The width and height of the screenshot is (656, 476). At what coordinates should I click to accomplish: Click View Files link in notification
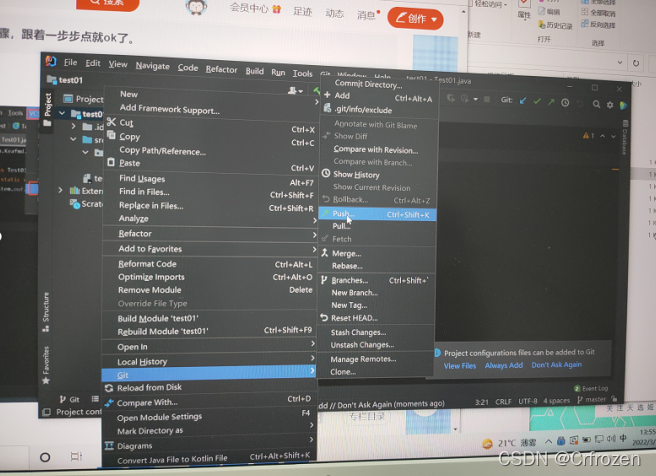(x=460, y=366)
